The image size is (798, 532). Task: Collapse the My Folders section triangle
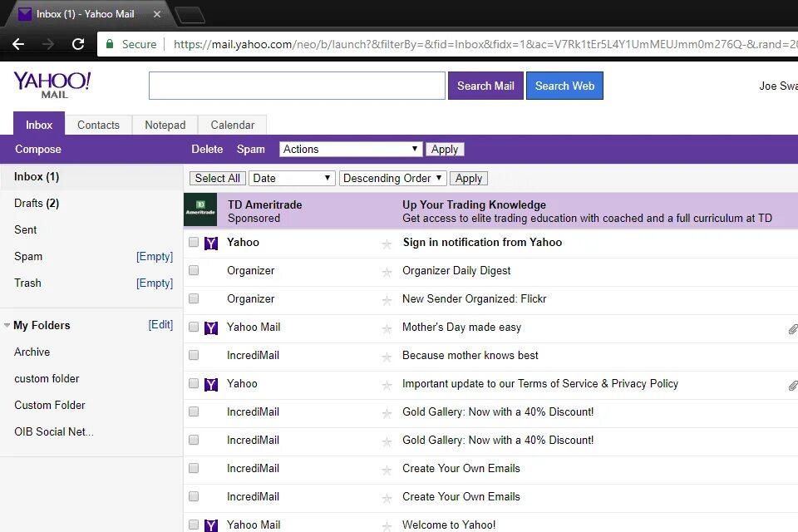pyautogui.click(x=7, y=325)
